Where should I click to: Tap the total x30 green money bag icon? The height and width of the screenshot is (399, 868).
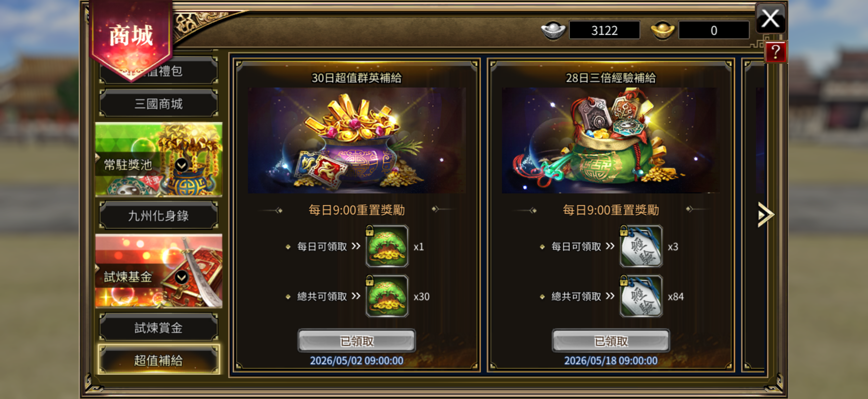tap(387, 296)
